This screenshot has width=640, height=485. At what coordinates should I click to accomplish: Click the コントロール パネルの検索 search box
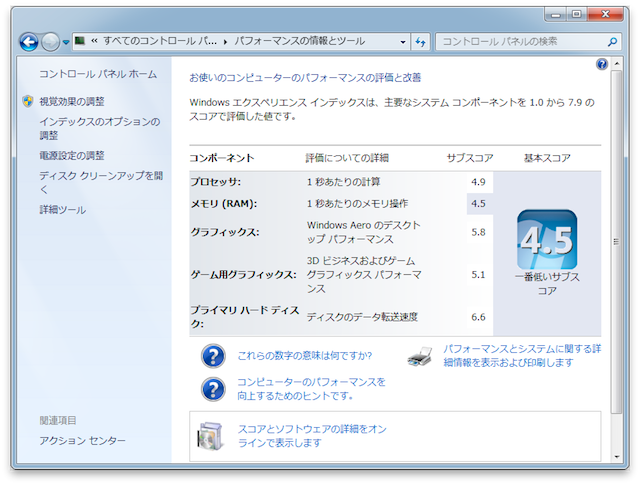(529, 42)
